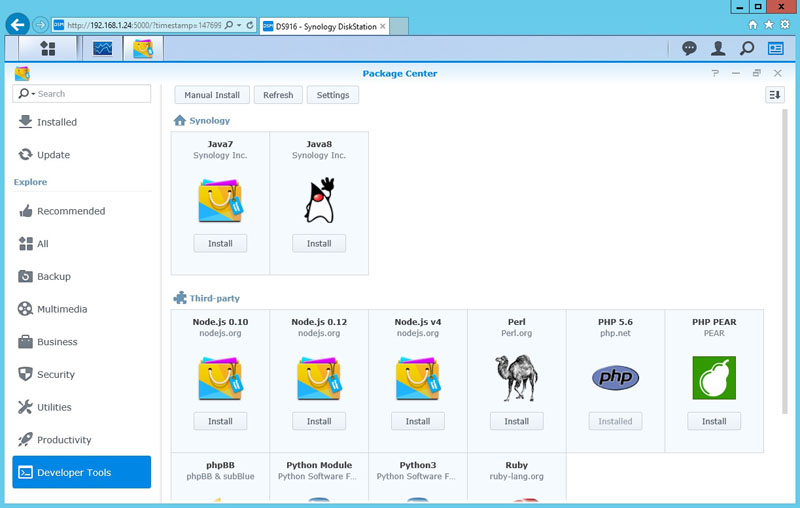Click the Package Center help question mark
The height and width of the screenshot is (508, 800).
point(715,73)
